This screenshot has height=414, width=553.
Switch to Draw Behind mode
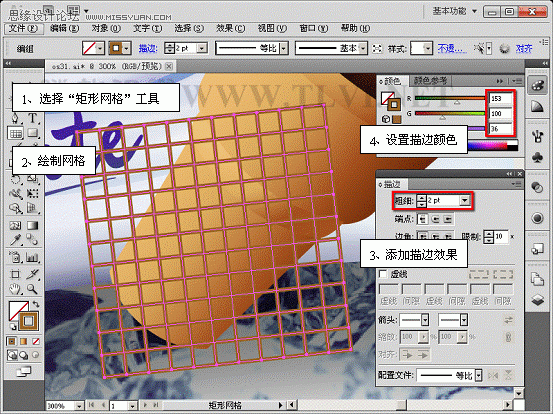(x=24, y=355)
